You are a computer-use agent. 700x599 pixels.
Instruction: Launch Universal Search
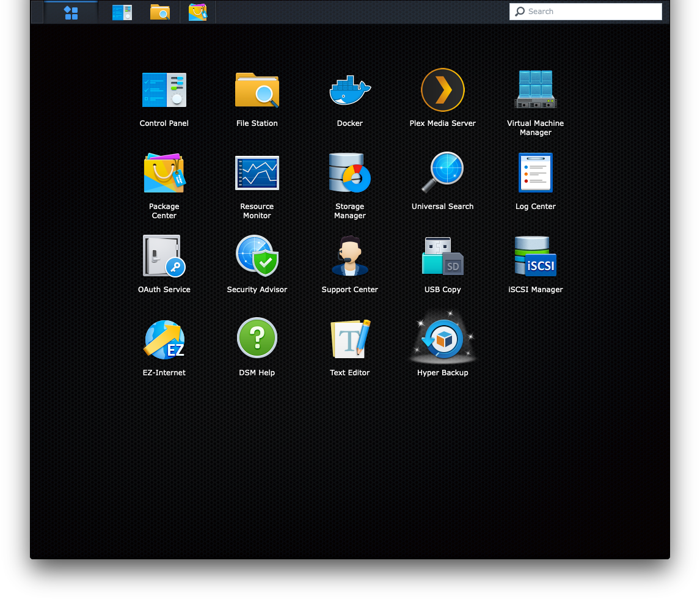(x=442, y=173)
